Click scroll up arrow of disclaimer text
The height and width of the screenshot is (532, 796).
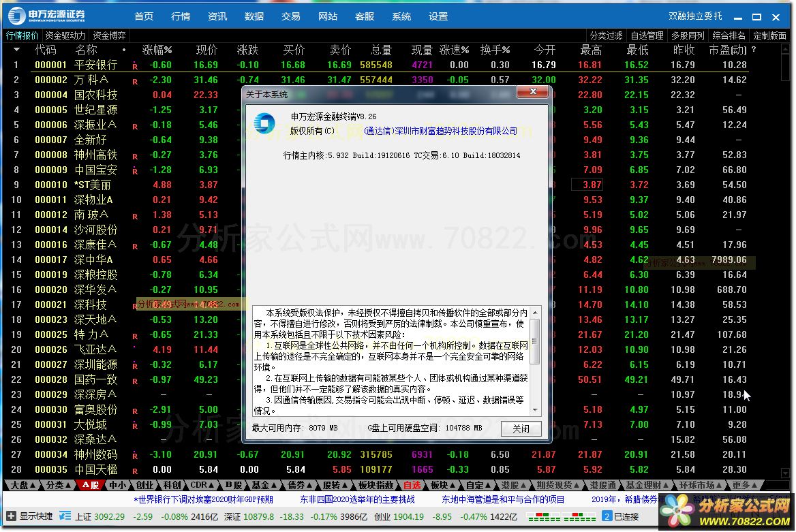click(x=534, y=313)
